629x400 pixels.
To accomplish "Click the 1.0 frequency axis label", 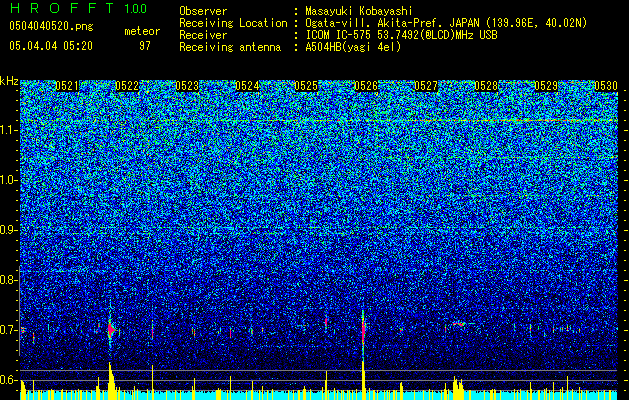I will 8,180.
